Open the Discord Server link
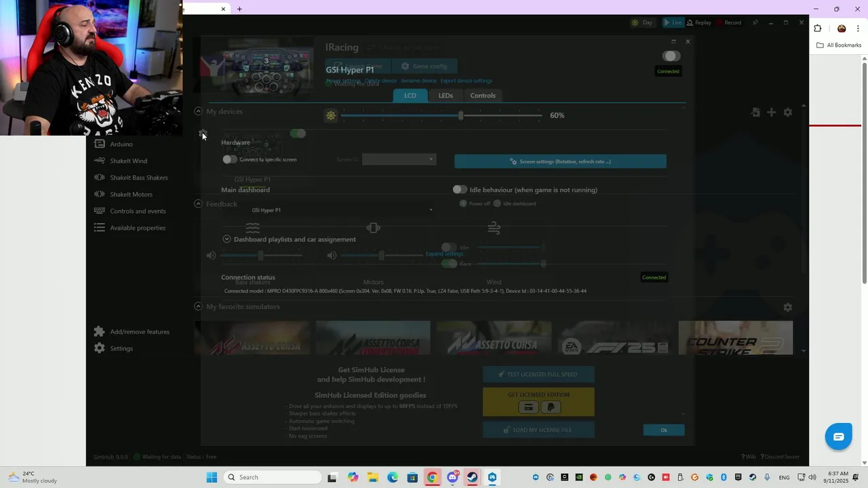The image size is (868, 488). [781, 457]
